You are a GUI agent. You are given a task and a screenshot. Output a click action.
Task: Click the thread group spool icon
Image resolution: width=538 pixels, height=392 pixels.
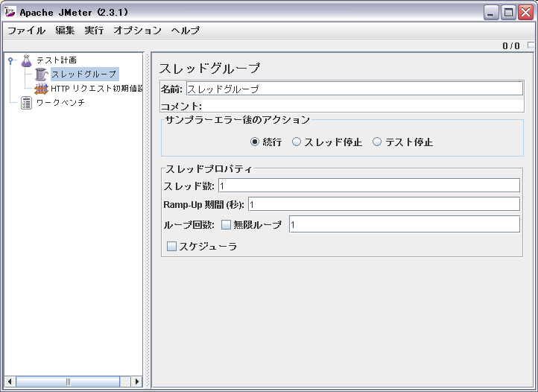click(x=41, y=74)
